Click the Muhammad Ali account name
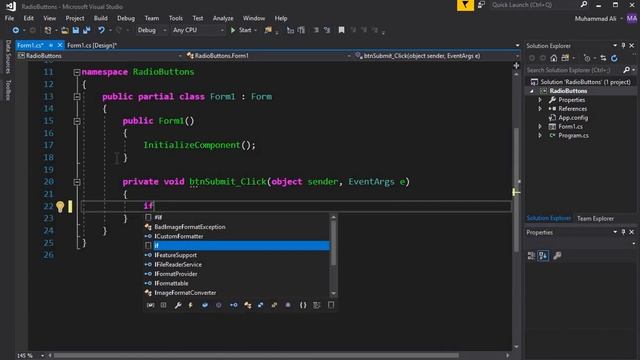The height and width of the screenshot is (360, 640). pyautogui.click(x=595, y=18)
